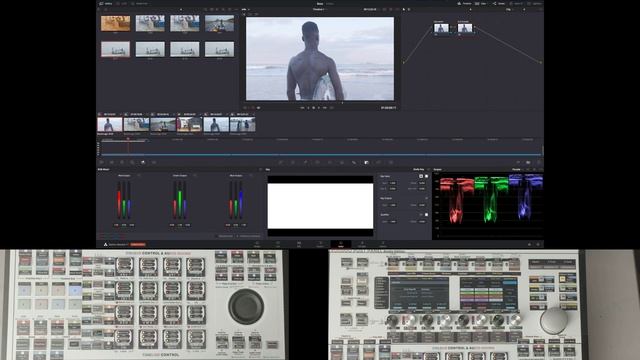The width and height of the screenshot is (640, 360).
Task: Adjust green slider in Green Output
Action: coord(180,200)
